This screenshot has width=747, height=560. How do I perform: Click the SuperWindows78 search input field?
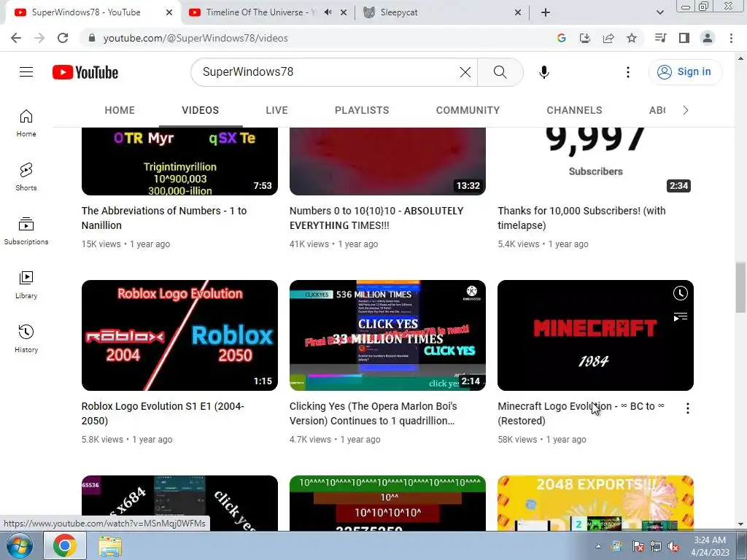(x=329, y=72)
